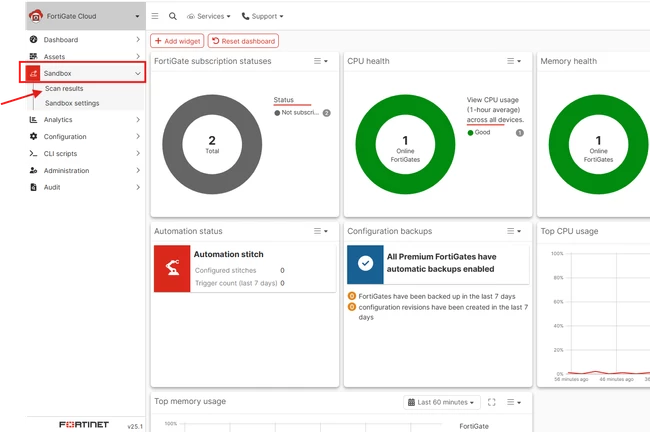Click the 'across all devices.' underlined text
This screenshot has height=432, width=650.
[x=495, y=119]
